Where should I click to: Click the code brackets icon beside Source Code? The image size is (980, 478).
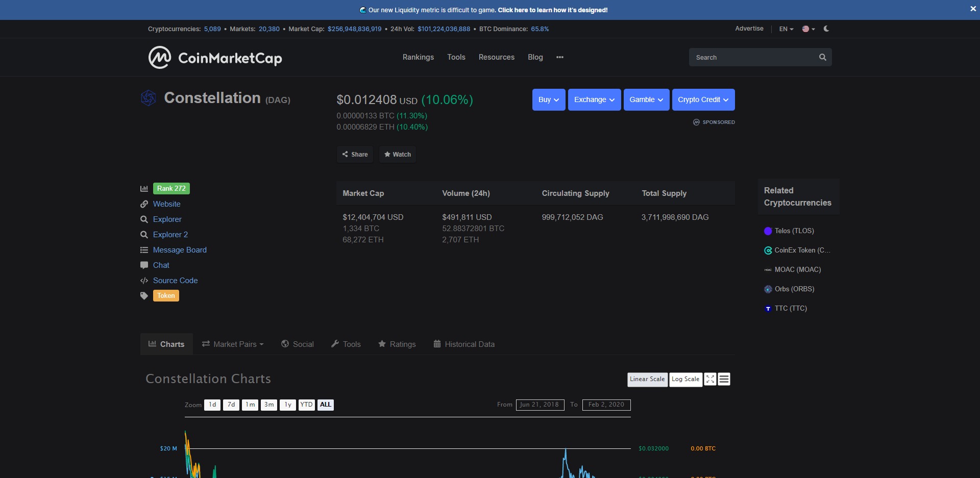coord(144,281)
